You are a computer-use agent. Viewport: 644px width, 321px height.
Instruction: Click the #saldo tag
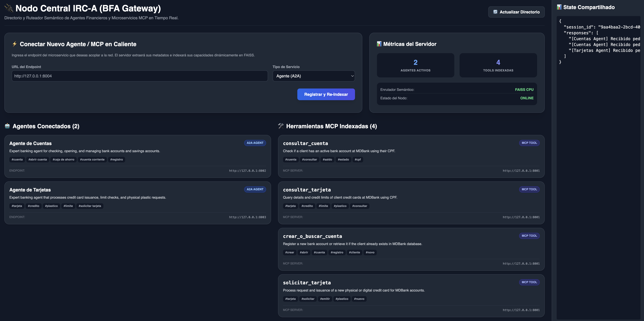pyautogui.click(x=327, y=159)
